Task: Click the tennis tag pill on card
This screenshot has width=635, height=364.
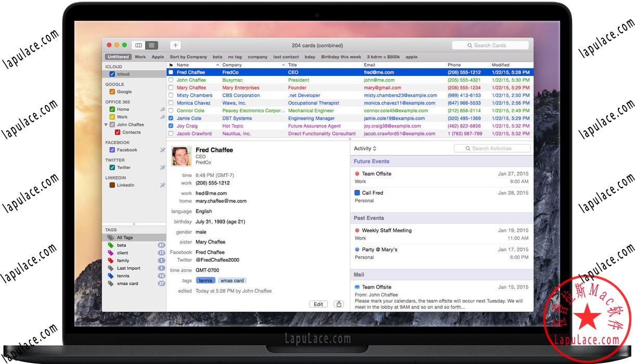Action: tap(205, 281)
